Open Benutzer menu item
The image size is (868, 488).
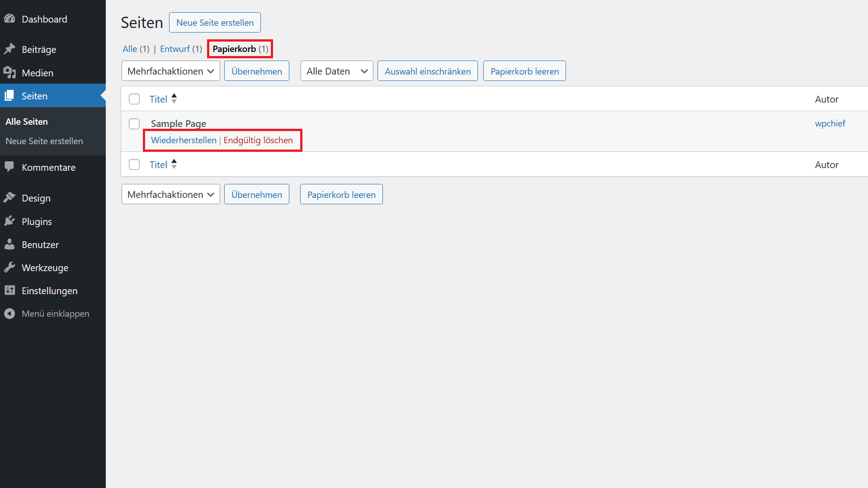tap(53, 244)
